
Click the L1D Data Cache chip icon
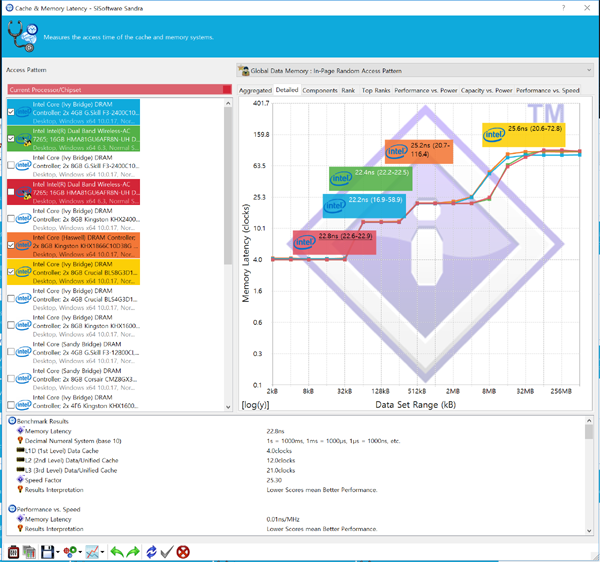point(20,450)
